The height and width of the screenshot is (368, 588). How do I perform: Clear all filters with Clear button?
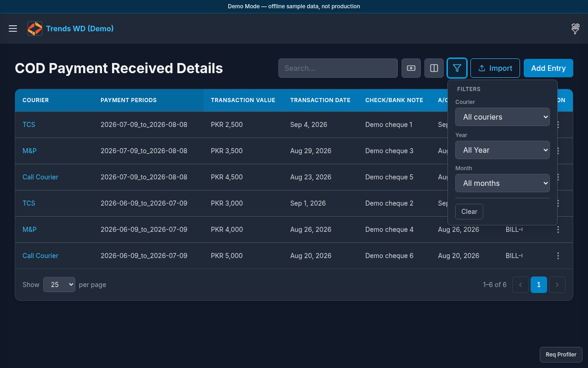click(469, 212)
